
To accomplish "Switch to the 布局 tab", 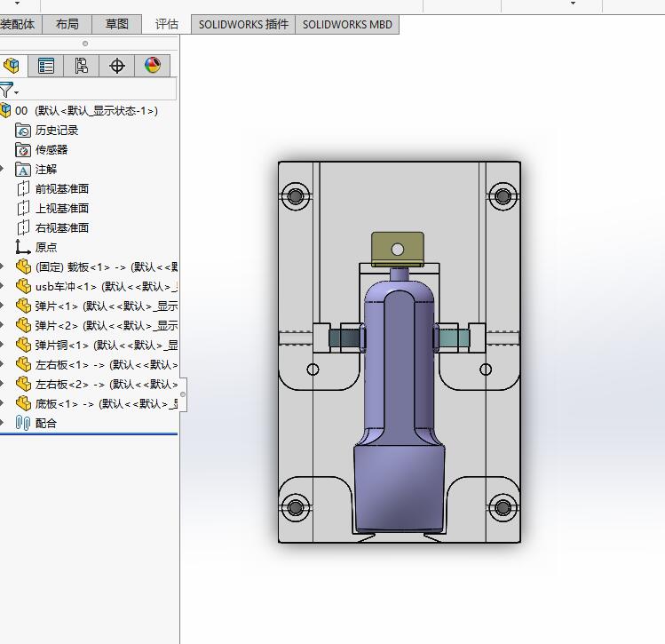I will point(67,24).
